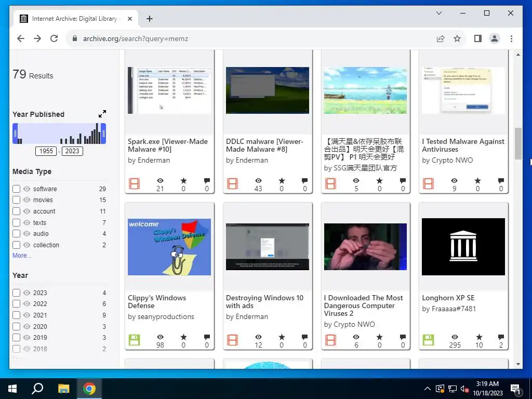Open notification center in taskbar
Image resolution: width=532 pixels, height=399 pixels.
[515, 389]
